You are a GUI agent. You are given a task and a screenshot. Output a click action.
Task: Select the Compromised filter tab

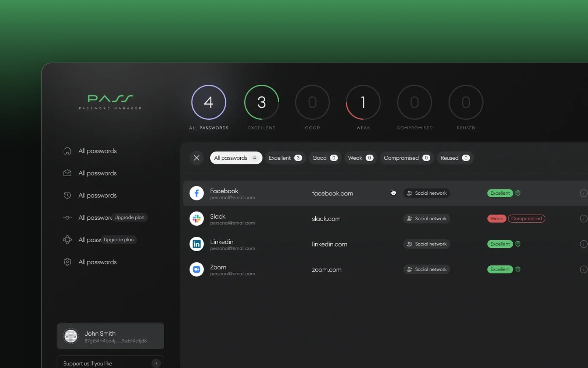(x=407, y=158)
